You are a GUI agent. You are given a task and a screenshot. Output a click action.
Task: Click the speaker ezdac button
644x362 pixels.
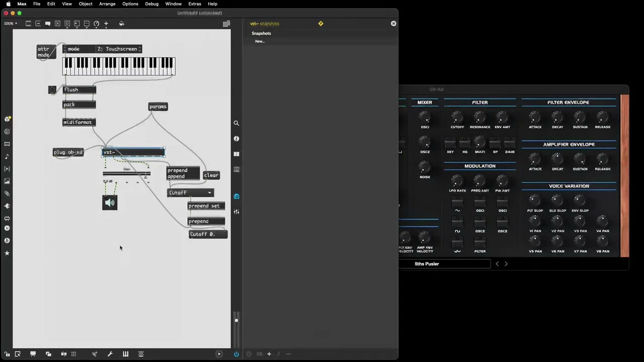[110, 203]
